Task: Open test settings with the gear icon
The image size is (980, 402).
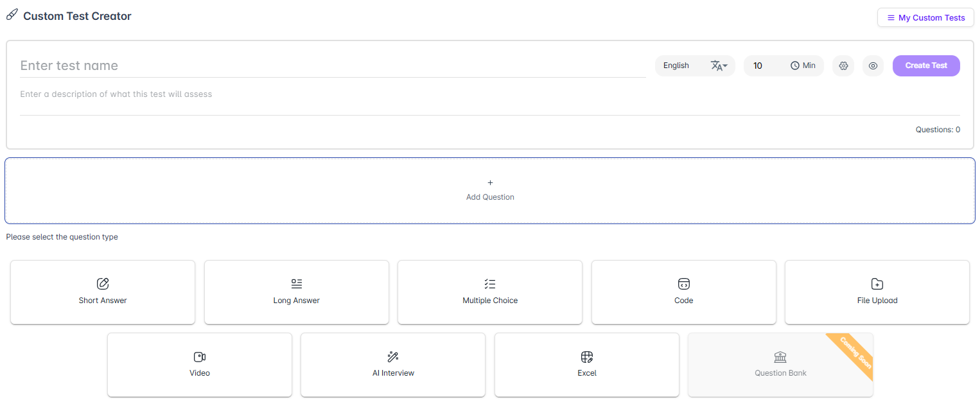Action: (x=843, y=66)
